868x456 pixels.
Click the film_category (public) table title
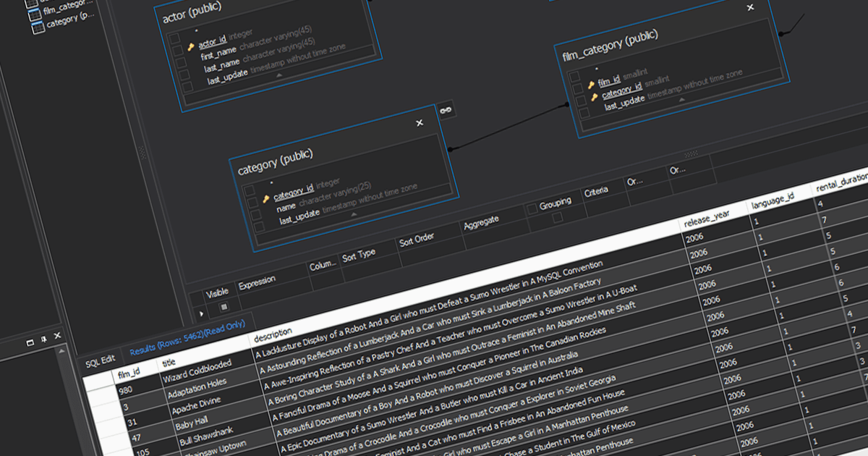pyautogui.click(x=610, y=46)
